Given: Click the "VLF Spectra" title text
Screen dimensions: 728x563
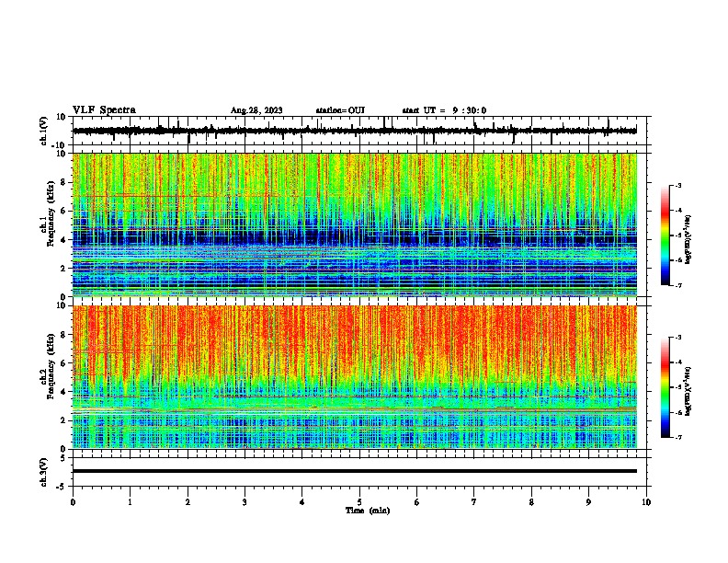Looking at the screenshot, I should 104,110.
